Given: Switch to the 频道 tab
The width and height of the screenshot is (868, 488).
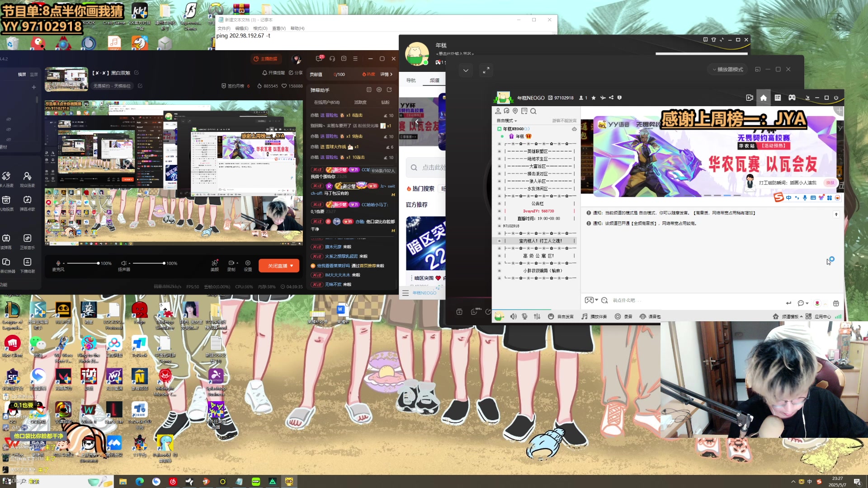Looking at the screenshot, I should pos(434,80).
